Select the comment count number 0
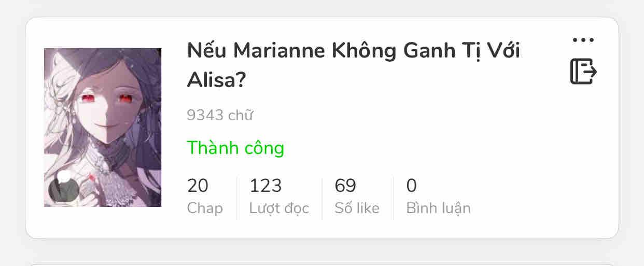This screenshot has height=266, width=644. (412, 186)
